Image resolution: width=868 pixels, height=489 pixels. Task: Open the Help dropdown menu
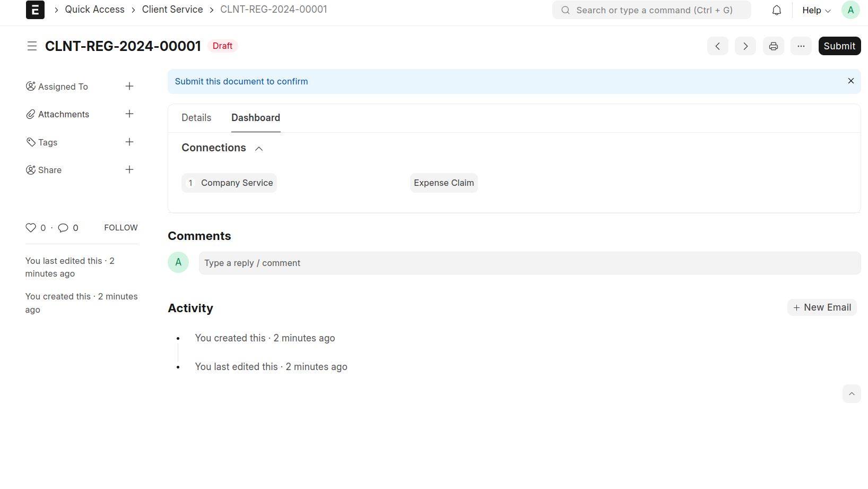pyautogui.click(x=816, y=10)
